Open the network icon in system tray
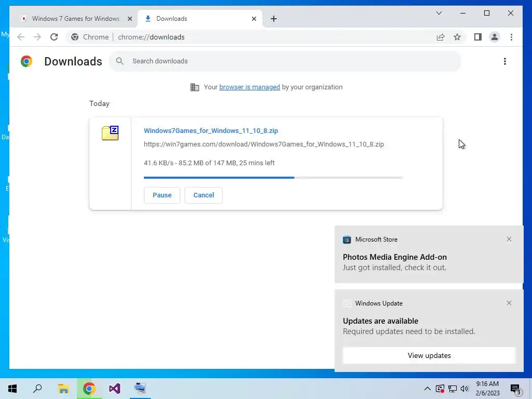This screenshot has height=399, width=532. pos(453,389)
